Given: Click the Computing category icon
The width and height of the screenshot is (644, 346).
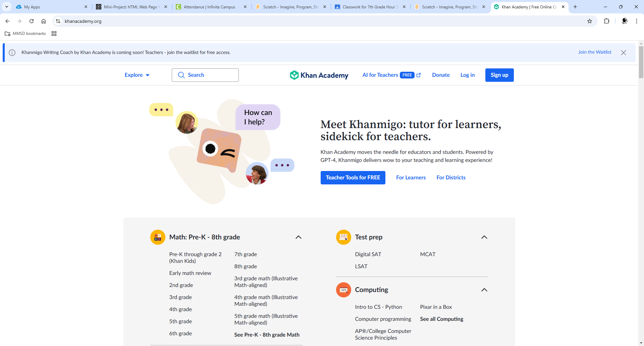Looking at the screenshot, I should 343,290.
